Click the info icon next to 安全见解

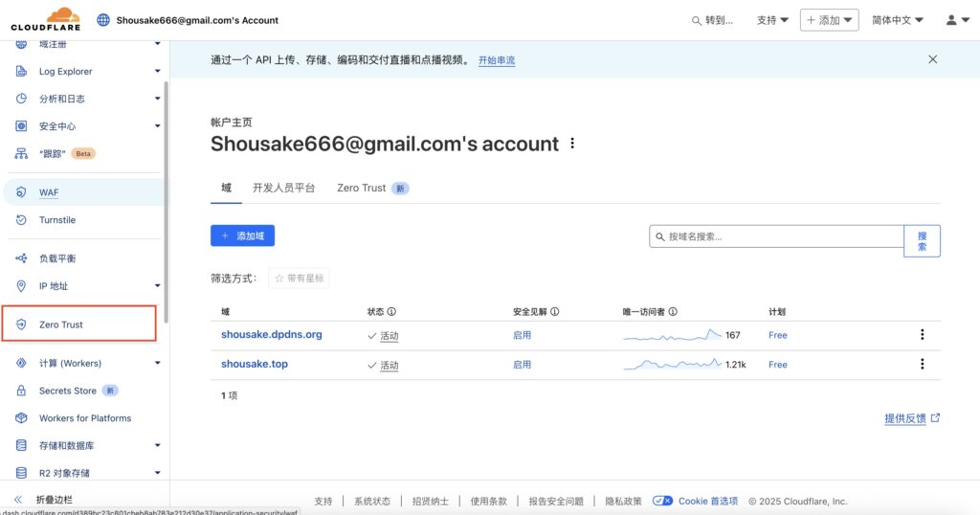coord(554,311)
